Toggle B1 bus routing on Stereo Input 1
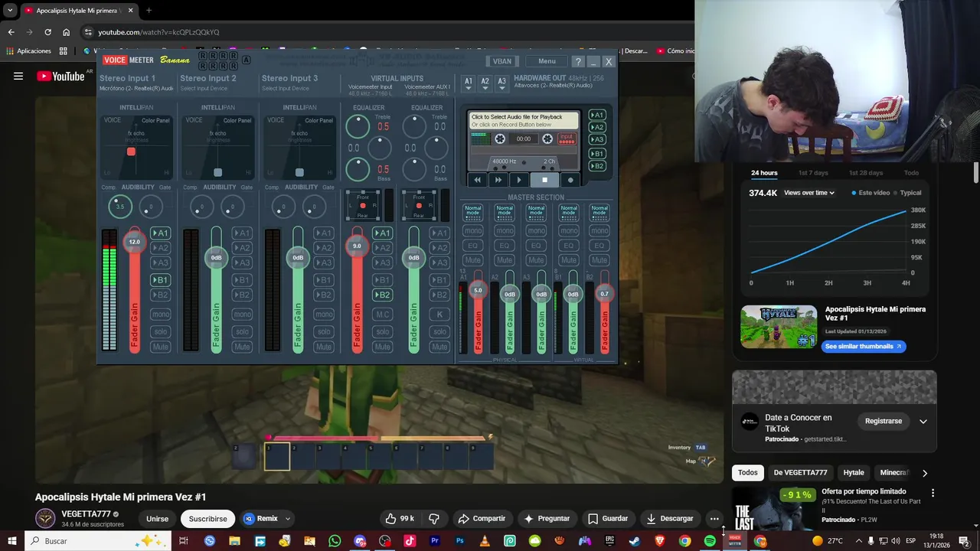Screen dimensions: 980x551 click(160, 280)
